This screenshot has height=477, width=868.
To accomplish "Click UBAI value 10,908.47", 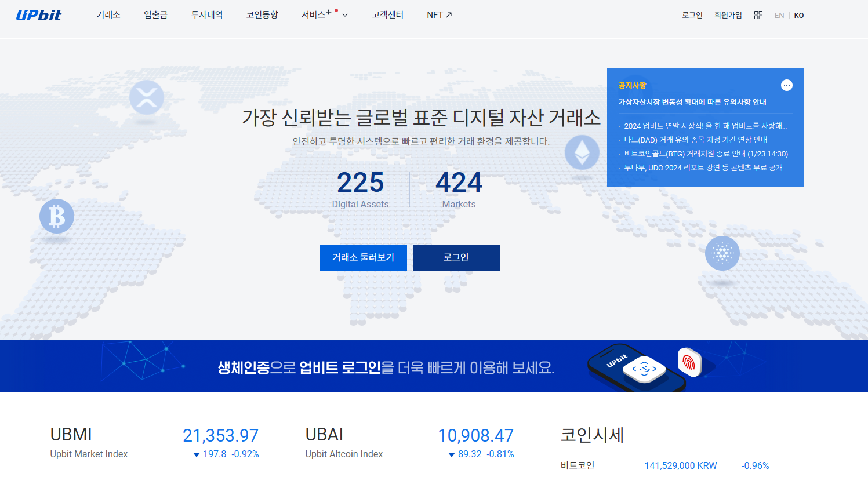I will pyautogui.click(x=475, y=435).
